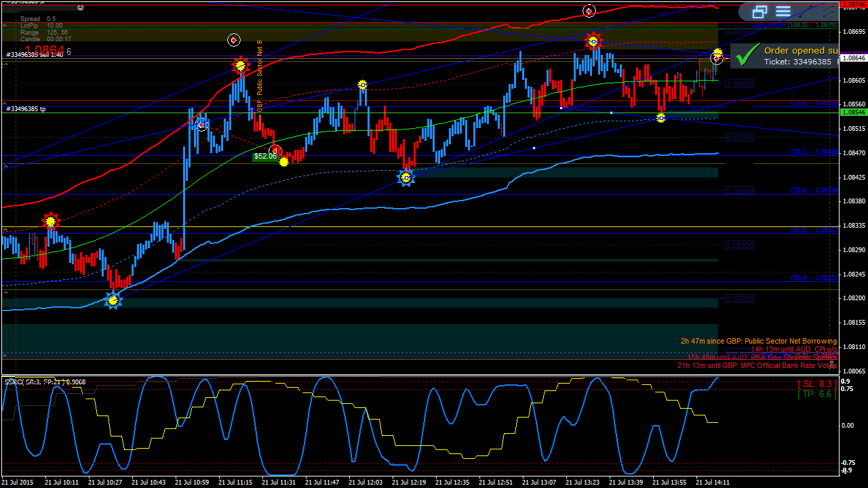Select the yellow marker at the 12:03 peak
868x488 pixels.
click(363, 85)
